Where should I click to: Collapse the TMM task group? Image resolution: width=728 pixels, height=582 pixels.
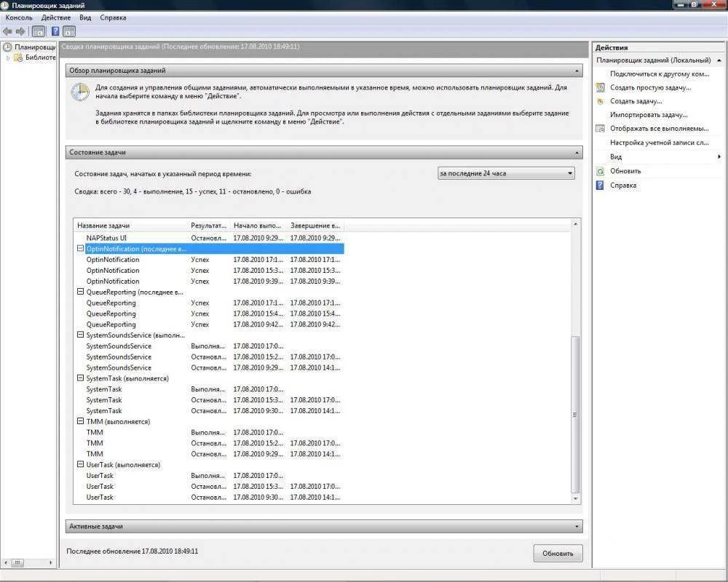[80, 421]
